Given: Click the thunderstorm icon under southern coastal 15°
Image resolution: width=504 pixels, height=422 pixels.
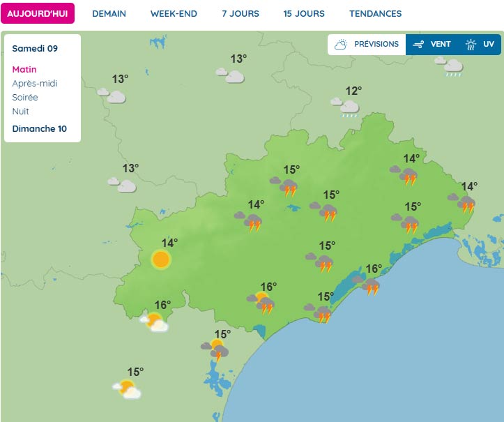Looking at the screenshot, I should tap(318, 313).
